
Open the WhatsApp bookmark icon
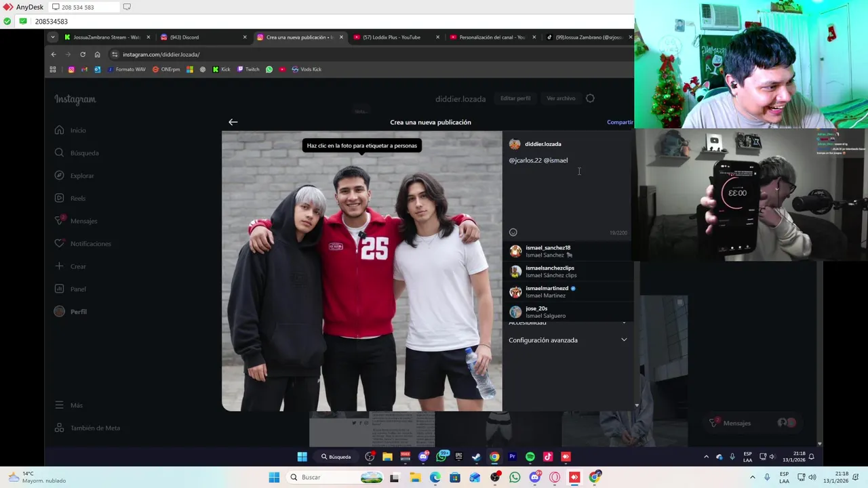(269, 69)
